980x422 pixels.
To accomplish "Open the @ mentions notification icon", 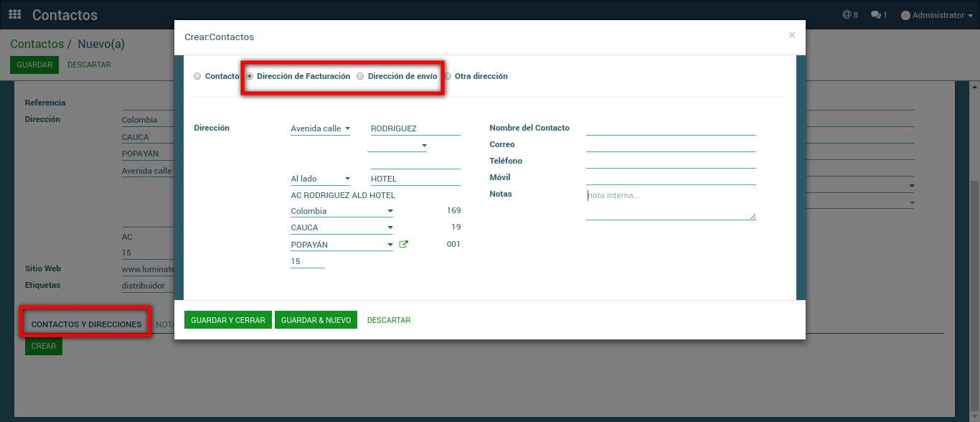I will click(850, 15).
